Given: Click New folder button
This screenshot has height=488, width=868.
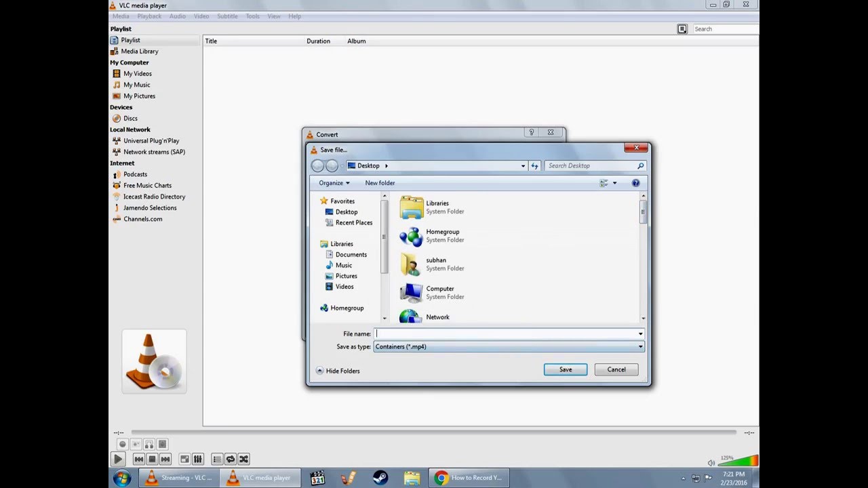Looking at the screenshot, I should pos(380,183).
